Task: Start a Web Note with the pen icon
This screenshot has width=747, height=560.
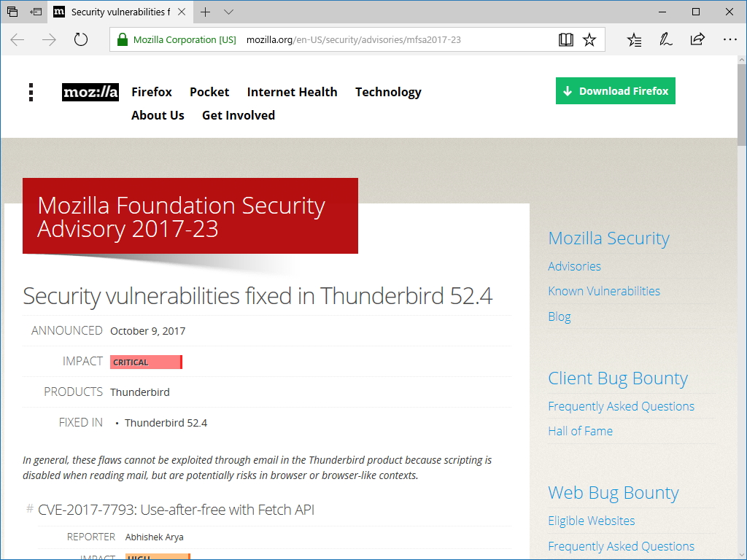Action: coord(665,40)
